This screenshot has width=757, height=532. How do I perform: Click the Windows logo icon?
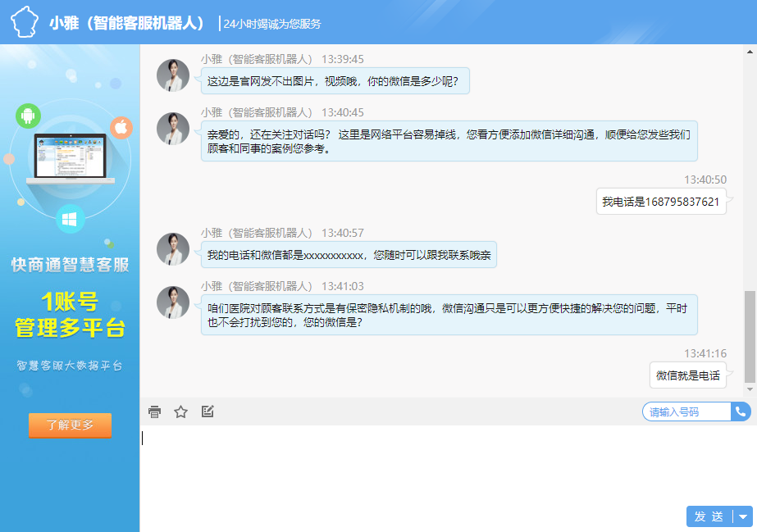[x=71, y=219]
